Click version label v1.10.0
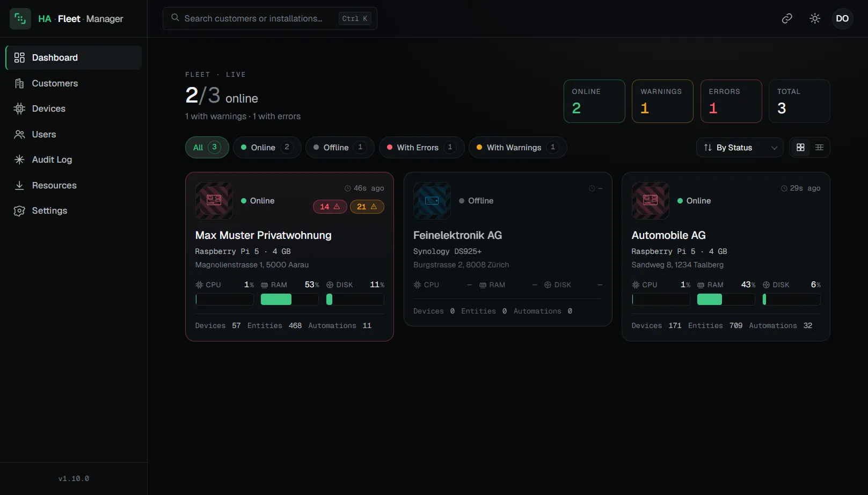Image resolution: width=868 pixels, height=495 pixels. (74, 478)
